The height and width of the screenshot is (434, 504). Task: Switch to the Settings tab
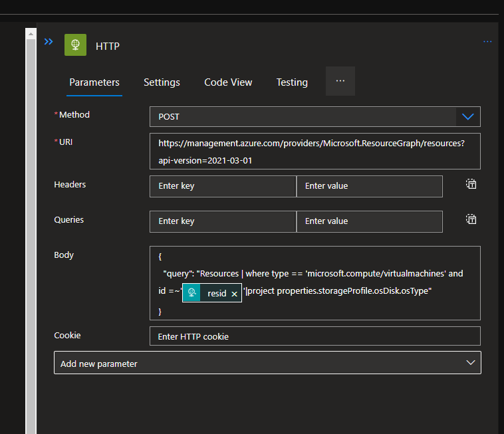pos(162,82)
